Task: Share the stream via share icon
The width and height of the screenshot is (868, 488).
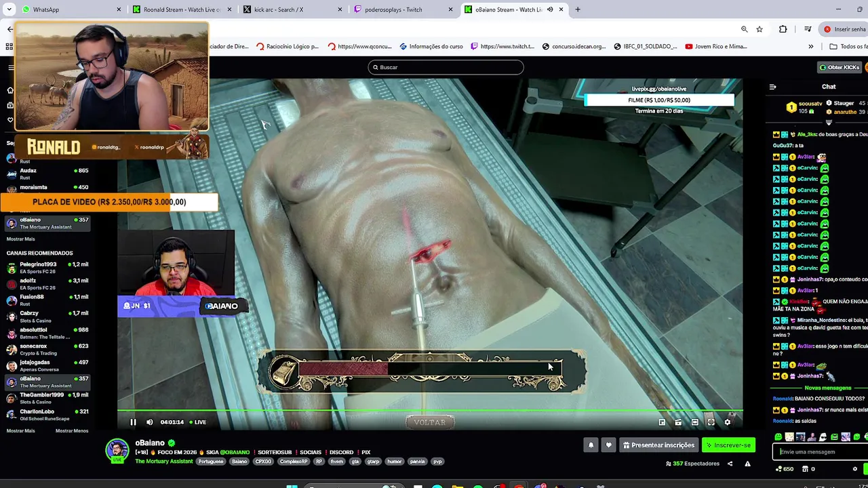Action: coord(730,464)
